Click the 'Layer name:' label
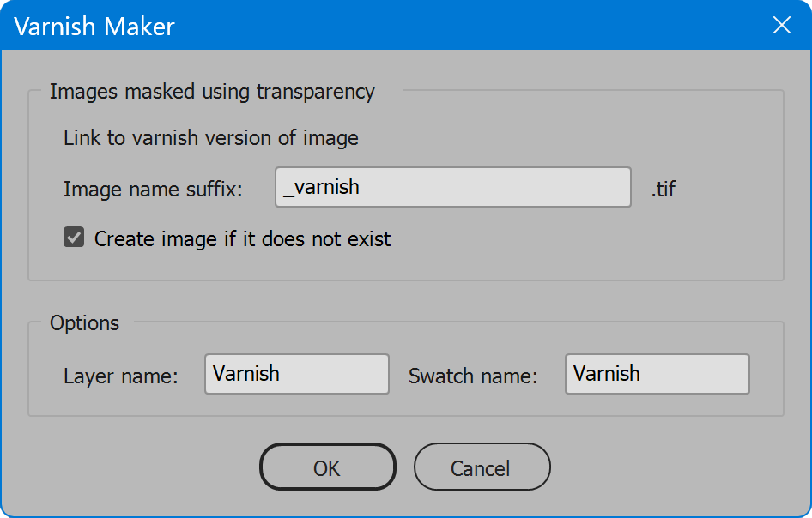Viewport: 812px width, 518px height. click(121, 376)
